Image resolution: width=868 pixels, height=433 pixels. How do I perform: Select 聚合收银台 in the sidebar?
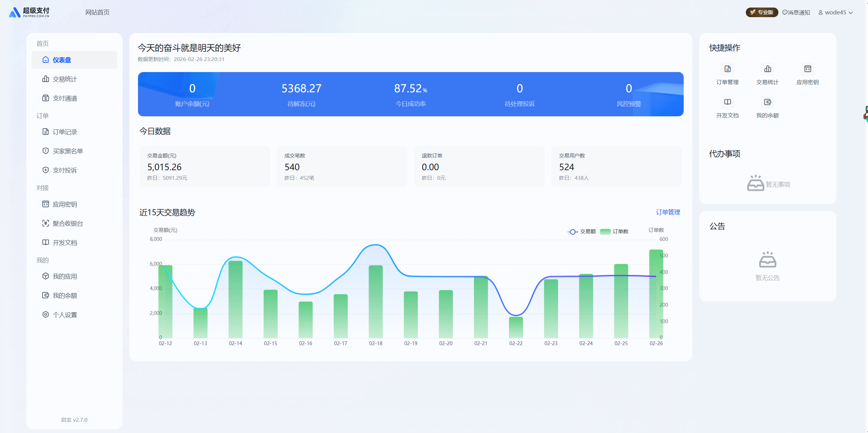coord(68,224)
